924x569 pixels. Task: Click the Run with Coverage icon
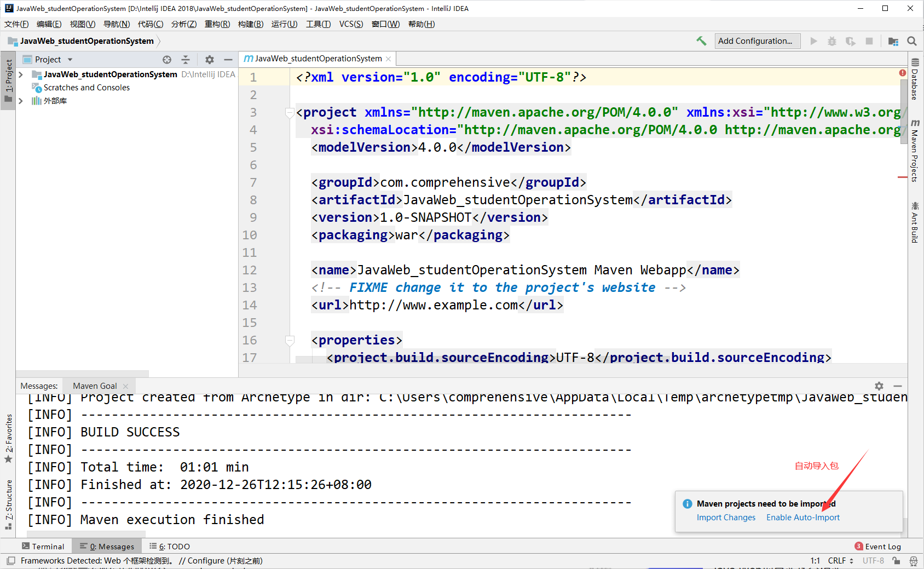pyautogui.click(x=851, y=41)
